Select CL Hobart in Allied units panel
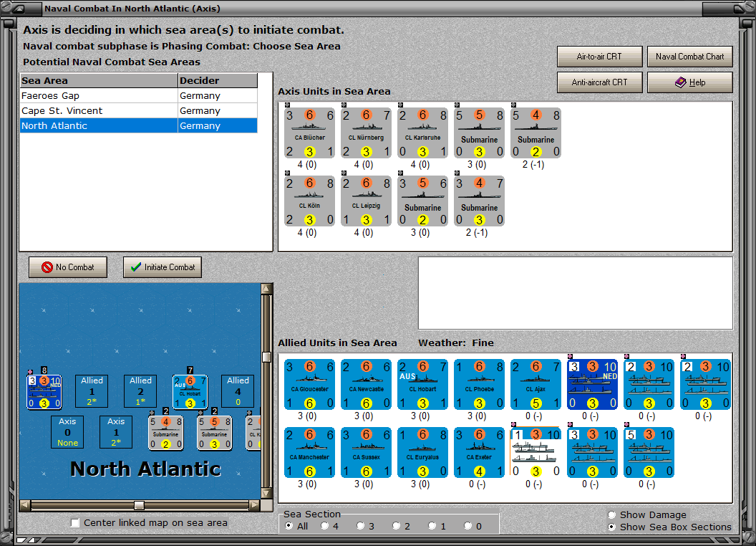The image size is (756, 546). tap(422, 384)
